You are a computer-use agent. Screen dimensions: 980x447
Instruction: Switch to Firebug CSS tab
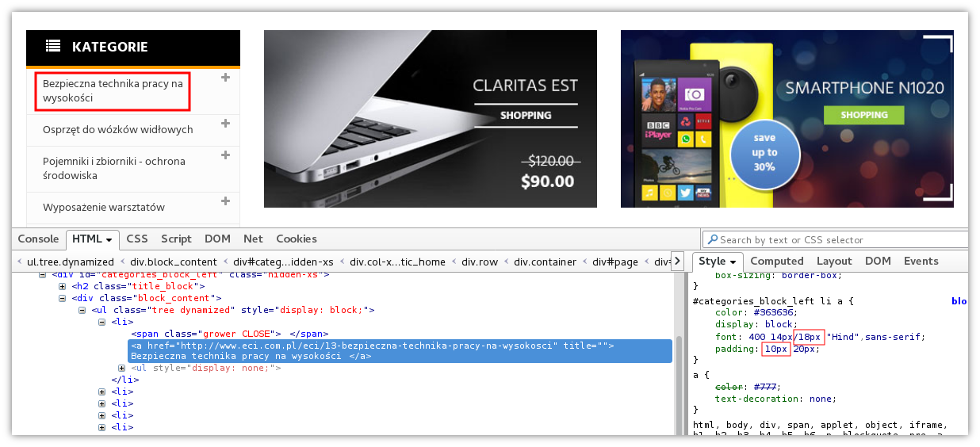pos(137,239)
